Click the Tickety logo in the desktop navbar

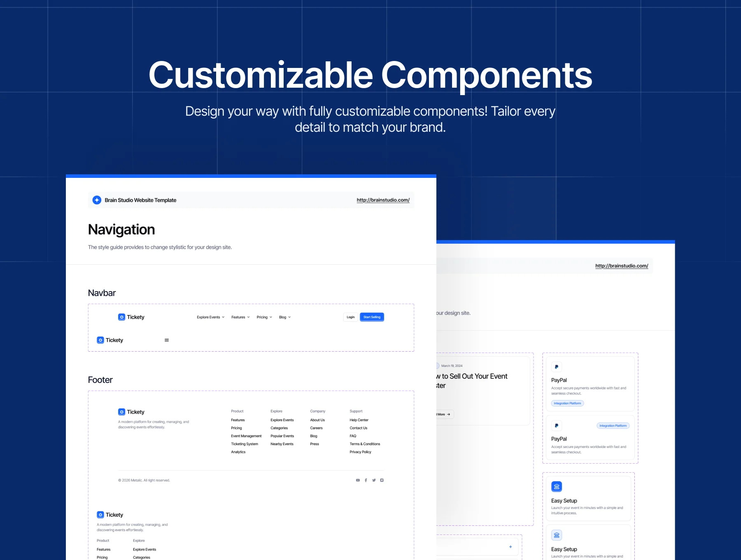pos(131,317)
